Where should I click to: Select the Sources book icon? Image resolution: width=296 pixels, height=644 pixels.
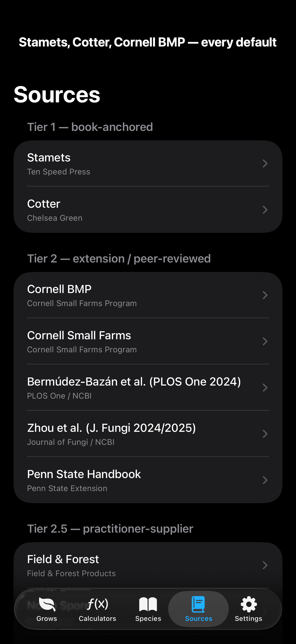tap(198, 604)
